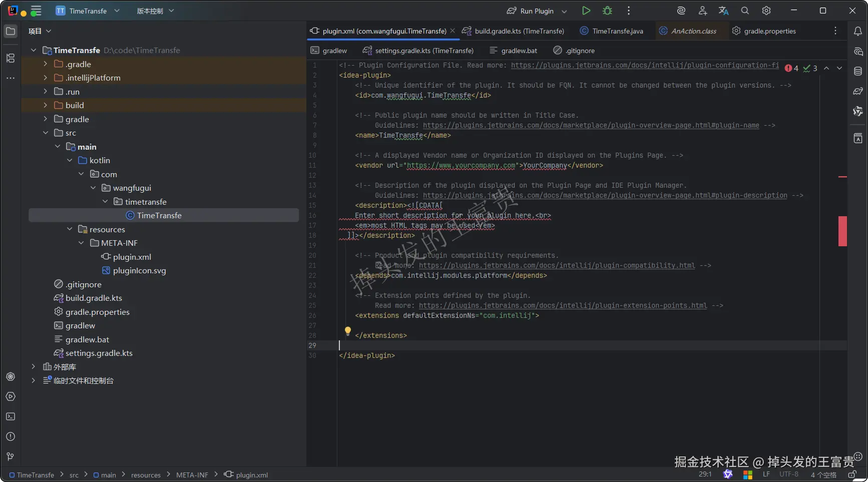Open the Terminal tool window

(11, 416)
